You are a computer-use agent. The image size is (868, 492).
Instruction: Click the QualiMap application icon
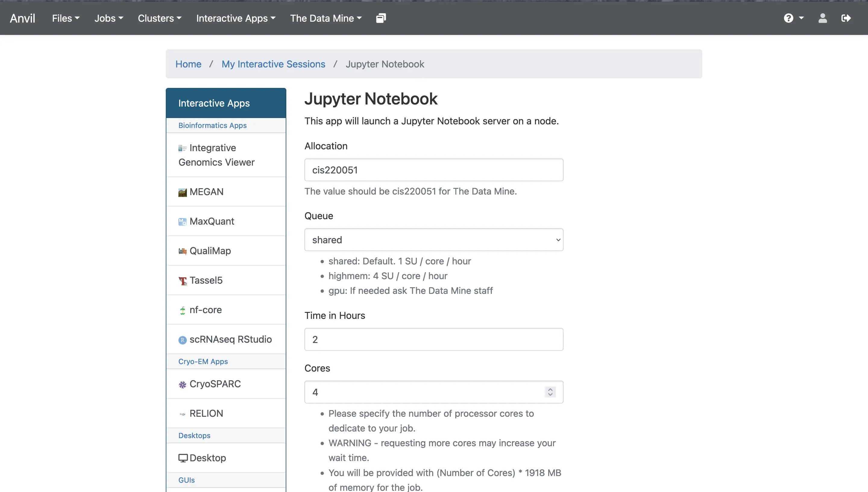[x=182, y=250]
